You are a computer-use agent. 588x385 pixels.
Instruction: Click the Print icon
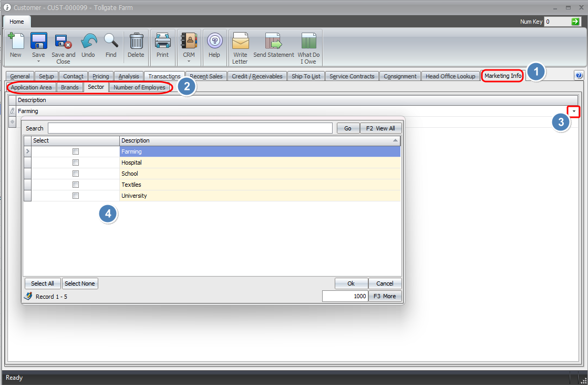pyautogui.click(x=163, y=41)
